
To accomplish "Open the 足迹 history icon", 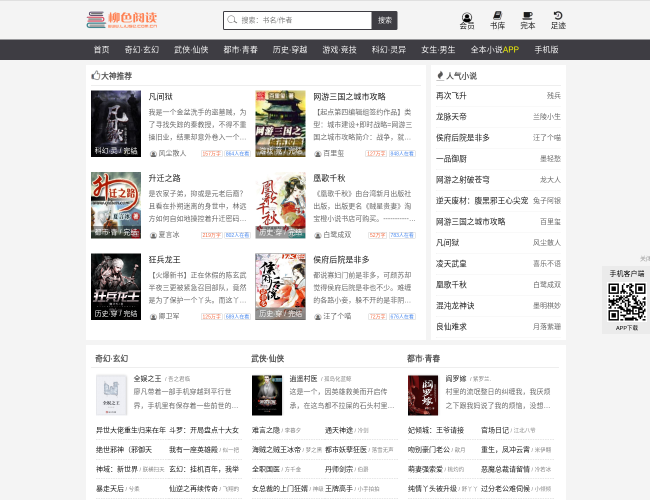I will pos(558,20).
